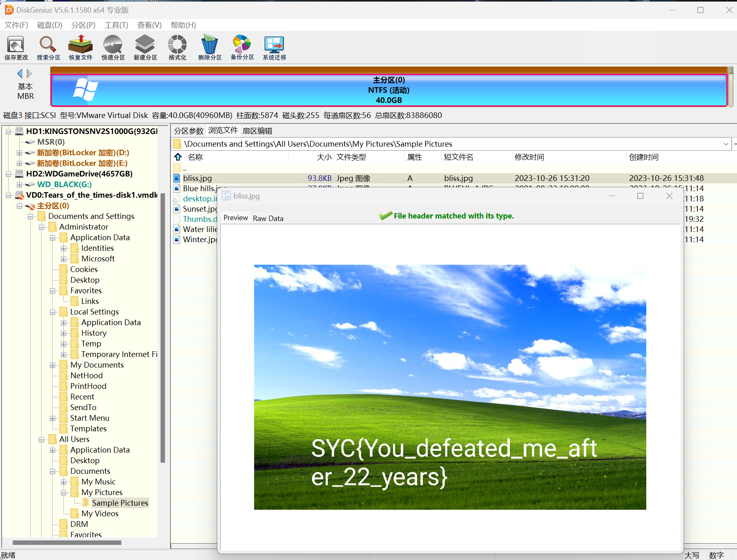
Task: Expand the Start Menu folder node
Action: click(x=52, y=418)
